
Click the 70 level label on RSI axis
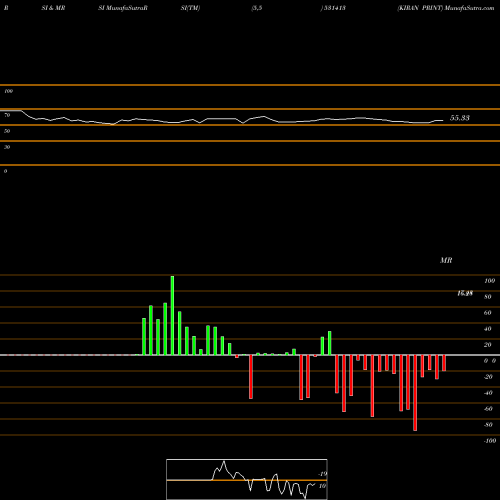tap(7, 115)
